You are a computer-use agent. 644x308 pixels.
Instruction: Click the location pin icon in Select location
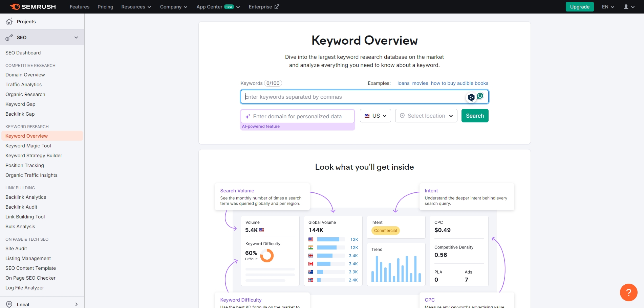(402, 116)
